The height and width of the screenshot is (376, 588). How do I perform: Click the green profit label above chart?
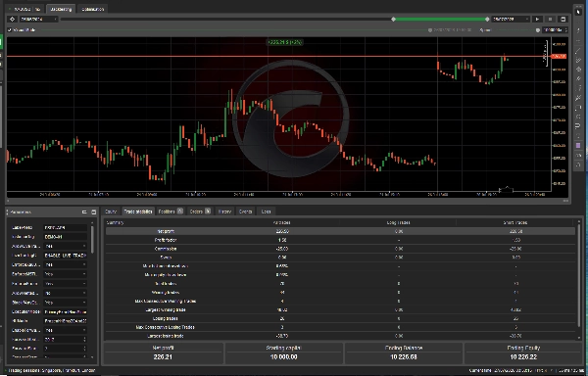[284, 42]
